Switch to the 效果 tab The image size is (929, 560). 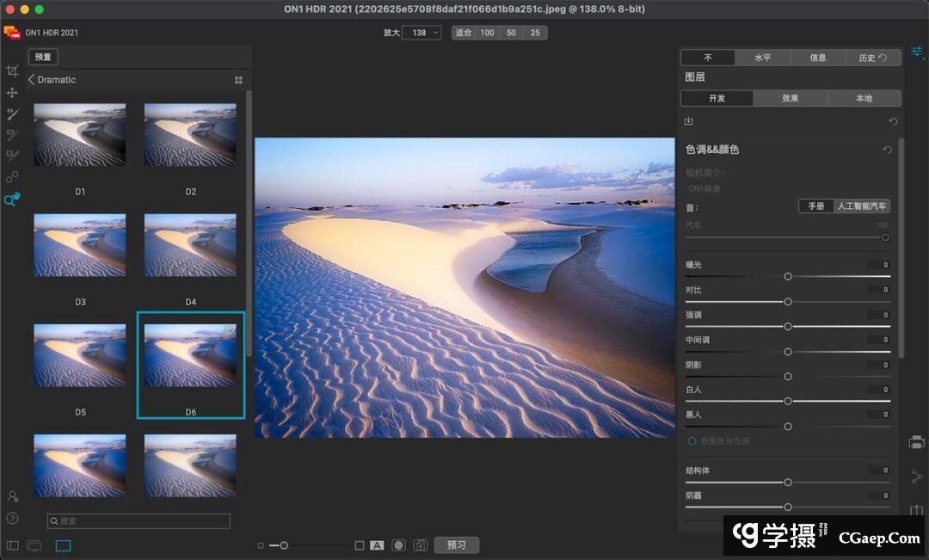(x=790, y=98)
